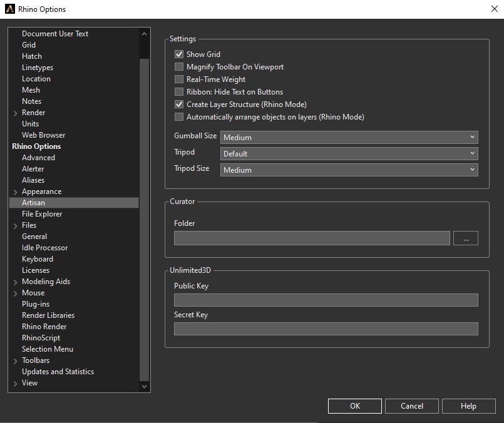Expand the Render tree node

click(15, 113)
